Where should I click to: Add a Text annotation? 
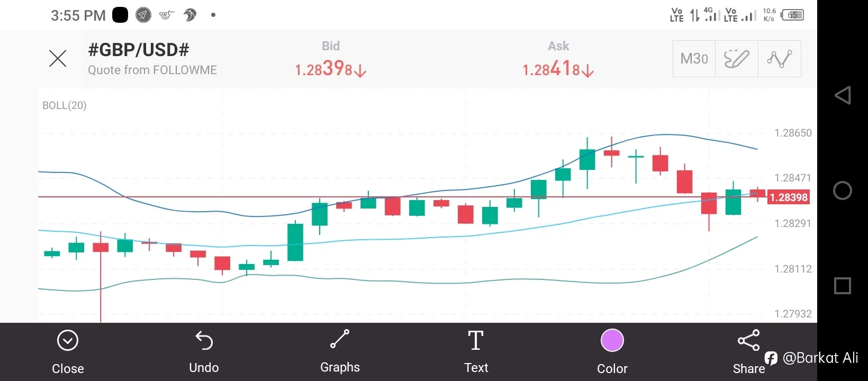(476, 340)
